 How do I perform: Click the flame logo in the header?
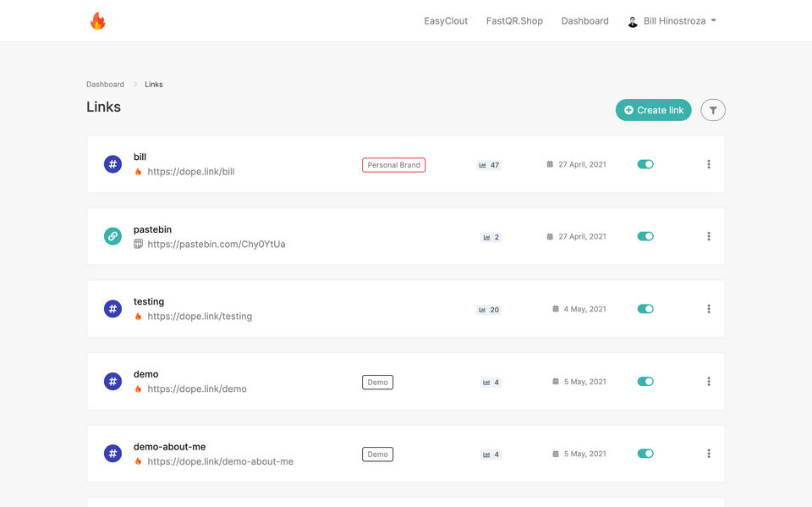97,20
